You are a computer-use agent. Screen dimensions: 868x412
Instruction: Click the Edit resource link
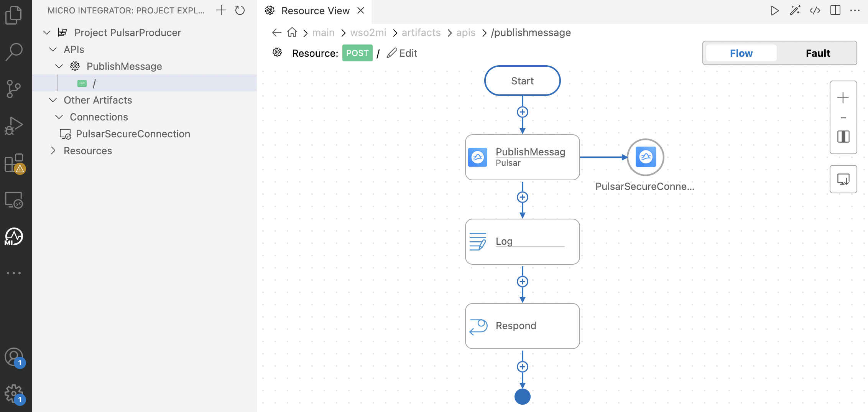point(402,53)
